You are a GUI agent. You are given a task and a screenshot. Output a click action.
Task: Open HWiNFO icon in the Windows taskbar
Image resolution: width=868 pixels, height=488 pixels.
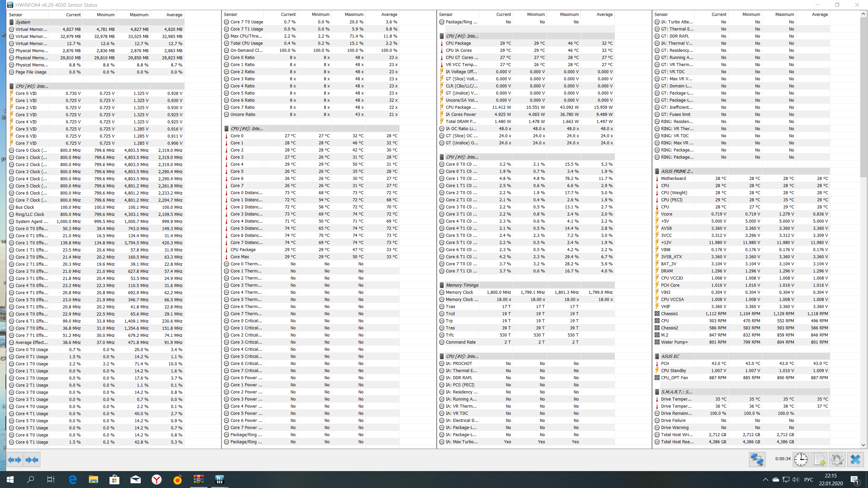219,480
